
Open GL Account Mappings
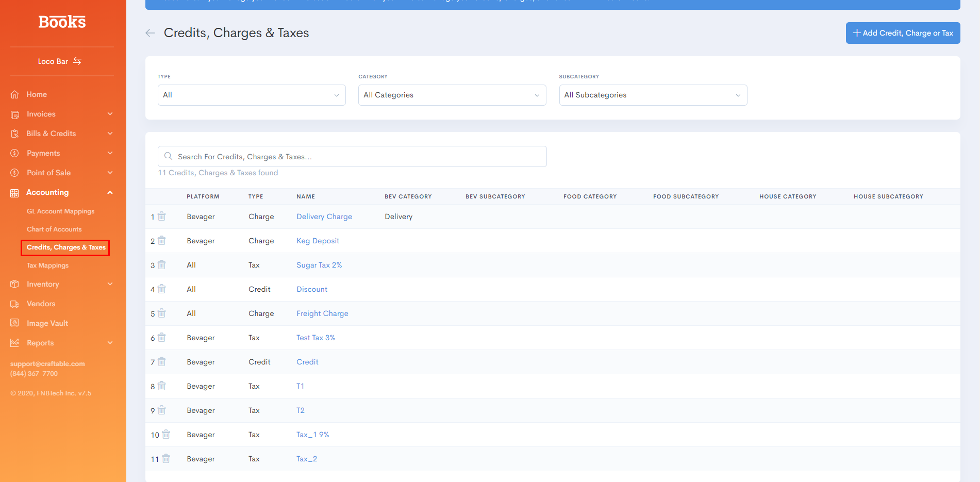point(60,211)
